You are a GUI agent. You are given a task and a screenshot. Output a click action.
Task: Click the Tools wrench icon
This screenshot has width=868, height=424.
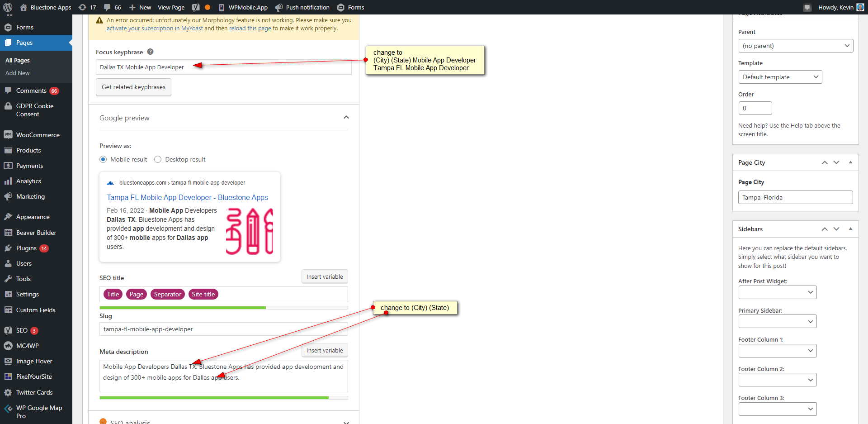click(8, 279)
